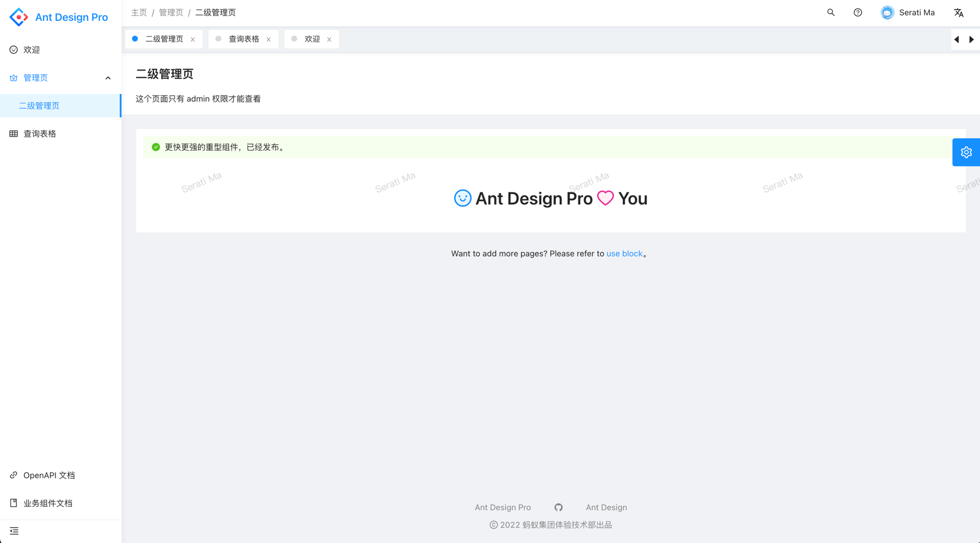Open 欢迎 in the sidebar
The height and width of the screenshot is (543, 980).
(61, 50)
